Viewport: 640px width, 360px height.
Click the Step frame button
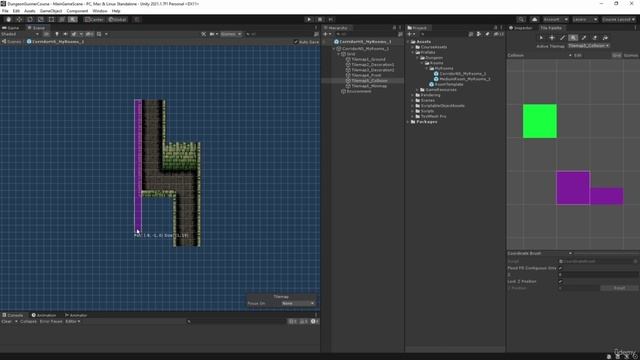(x=331, y=19)
